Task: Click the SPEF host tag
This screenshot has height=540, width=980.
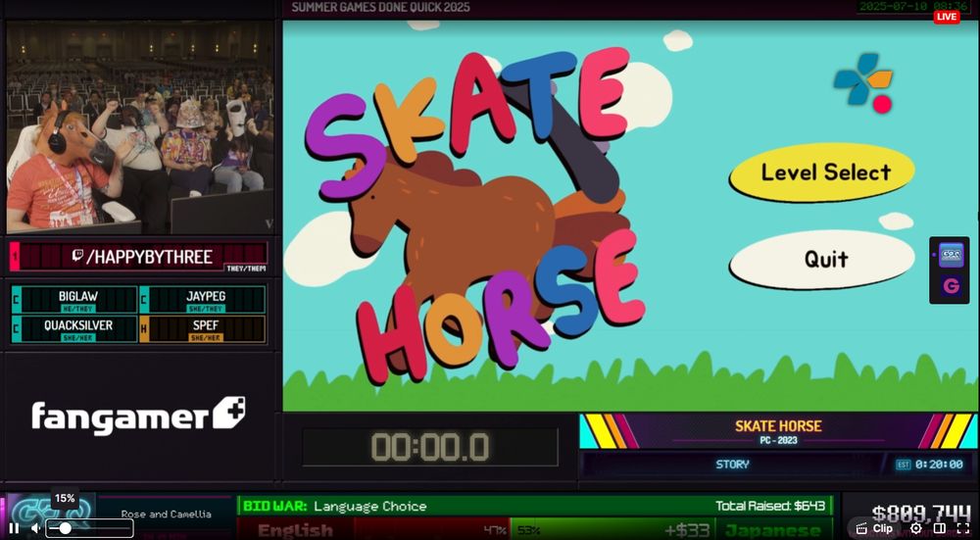Action: [203, 328]
